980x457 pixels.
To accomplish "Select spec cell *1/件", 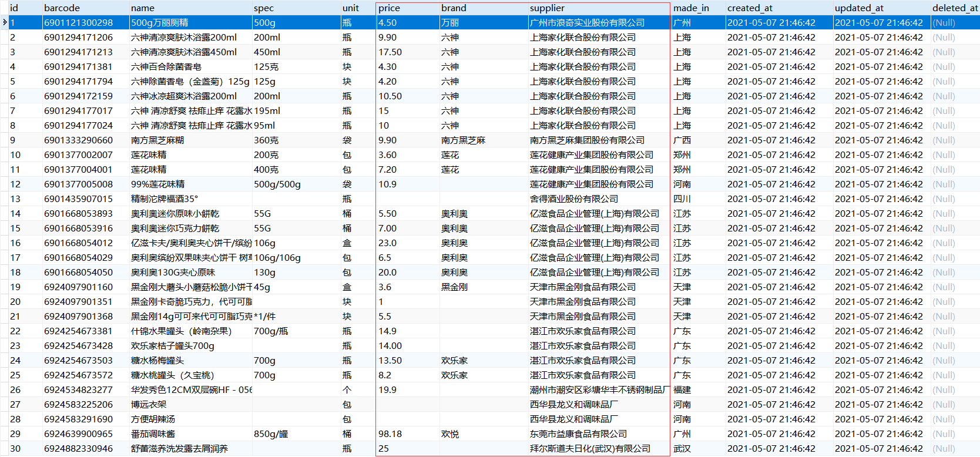I will pos(296,316).
